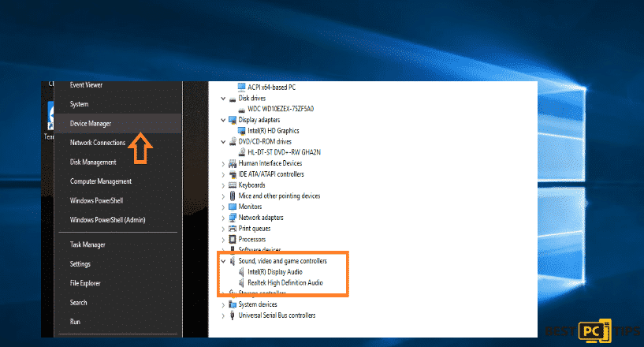Open Network Connections menu entry
This screenshot has width=644, height=347.
pyautogui.click(x=118, y=143)
